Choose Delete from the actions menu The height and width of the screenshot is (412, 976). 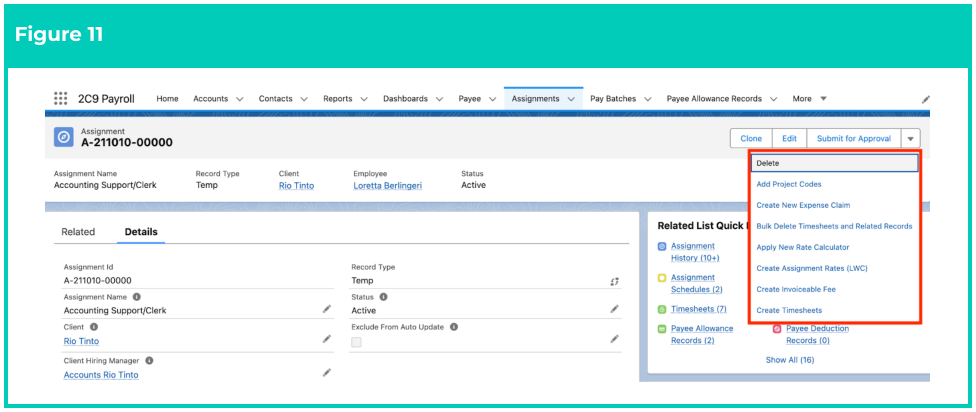click(834, 163)
